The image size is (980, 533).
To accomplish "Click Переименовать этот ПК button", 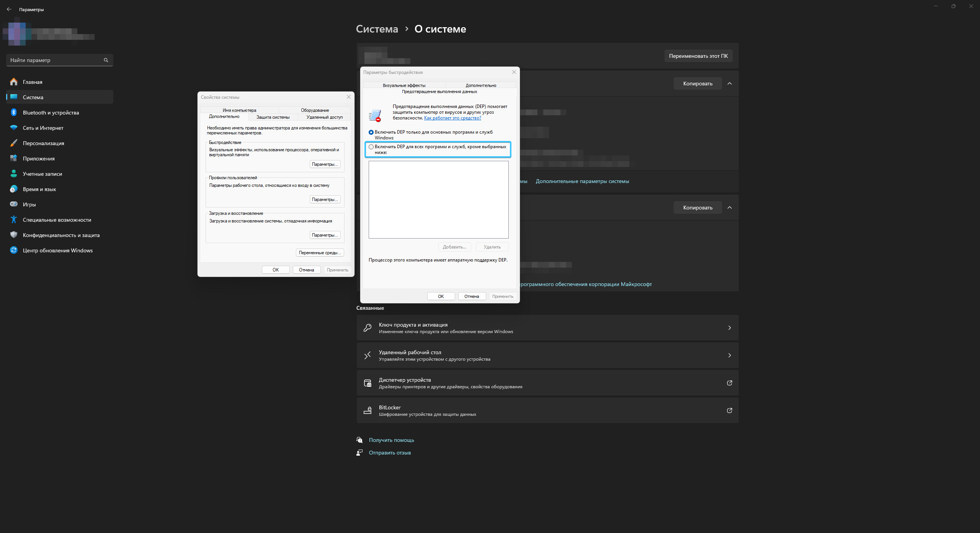I will [x=698, y=56].
